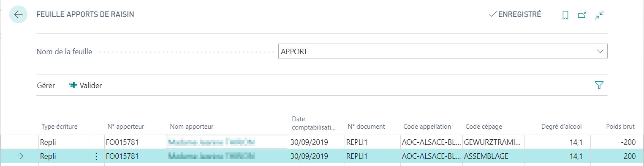The height and width of the screenshot is (166, 644).
Task: Select the GEWURZTRAMI... cépage cell
Action: [493, 141]
